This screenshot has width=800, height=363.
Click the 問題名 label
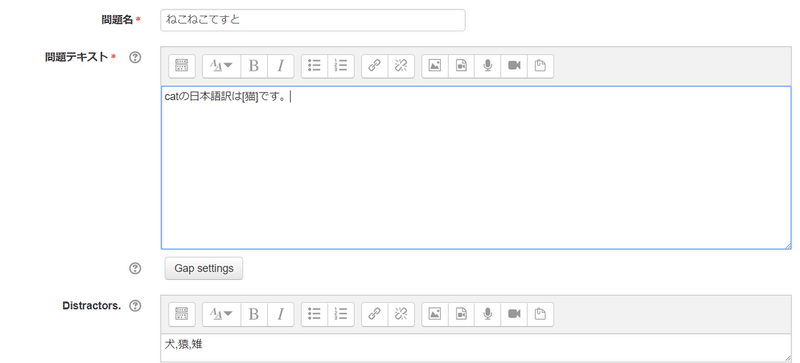tap(117, 20)
